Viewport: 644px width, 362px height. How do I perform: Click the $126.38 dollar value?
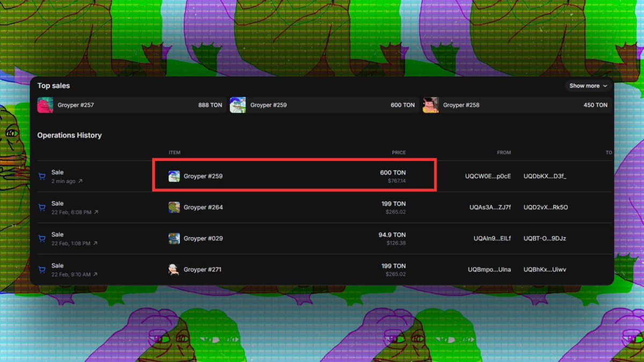396,243
